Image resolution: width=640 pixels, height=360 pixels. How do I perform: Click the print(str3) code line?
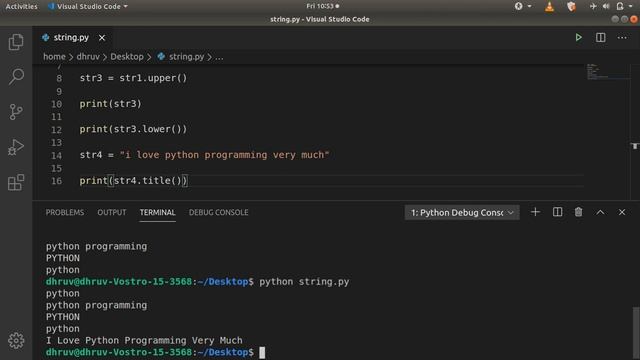(110, 104)
